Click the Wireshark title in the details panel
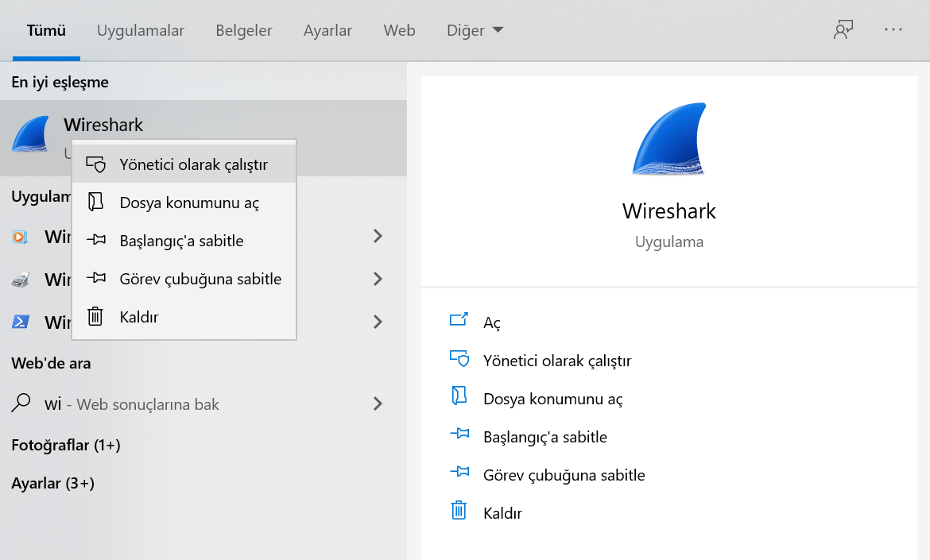Image resolution: width=930 pixels, height=560 pixels. (x=669, y=211)
